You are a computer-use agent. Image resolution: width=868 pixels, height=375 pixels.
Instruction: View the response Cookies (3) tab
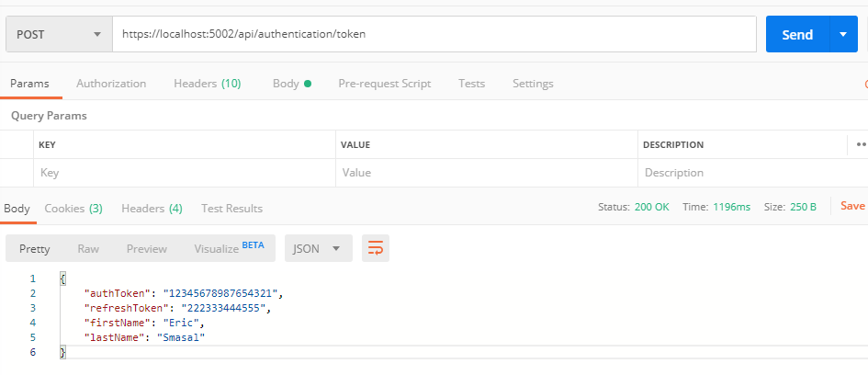(x=73, y=209)
